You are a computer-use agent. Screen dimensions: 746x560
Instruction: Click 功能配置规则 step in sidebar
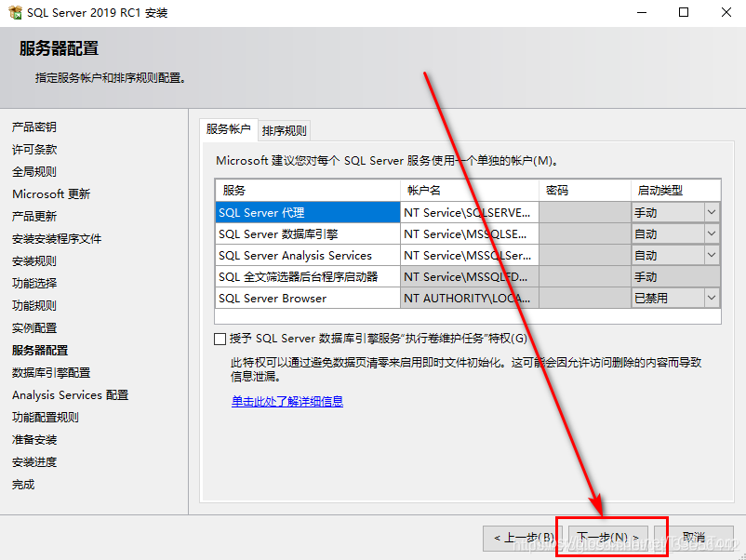coord(46,418)
